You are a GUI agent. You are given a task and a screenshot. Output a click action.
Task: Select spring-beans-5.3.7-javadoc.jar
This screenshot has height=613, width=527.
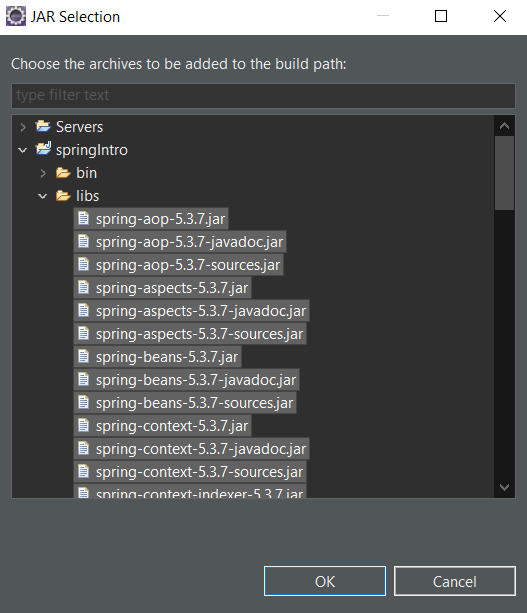click(187, 380)
